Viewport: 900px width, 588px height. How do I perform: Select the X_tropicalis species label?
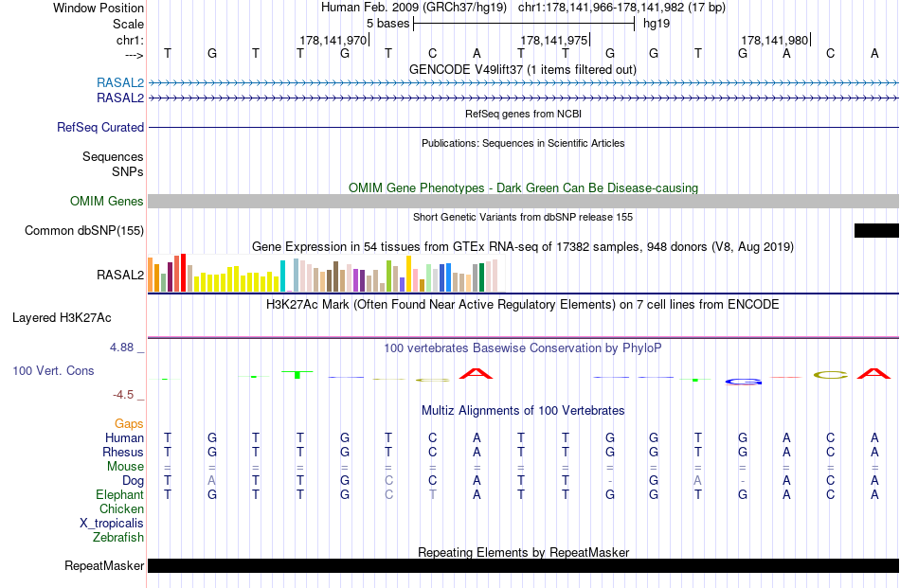point(112,524)
